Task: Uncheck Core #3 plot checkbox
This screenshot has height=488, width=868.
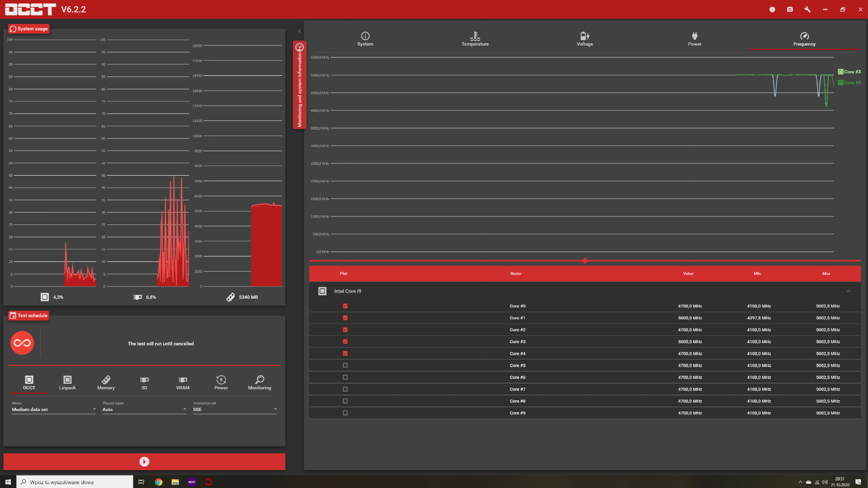Action: coord(345,342)
